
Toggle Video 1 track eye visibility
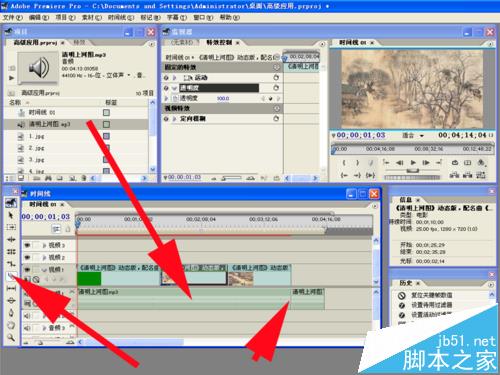tap(27, 269)
